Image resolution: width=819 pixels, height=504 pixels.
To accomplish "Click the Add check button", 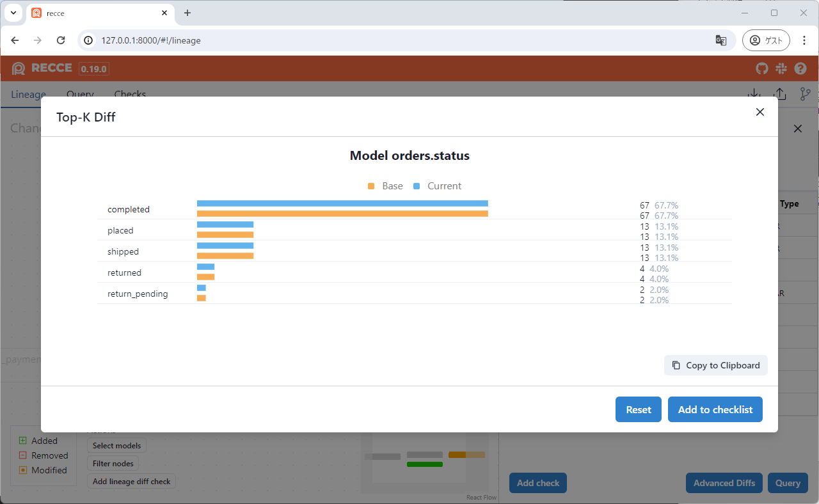I will 538,483.
